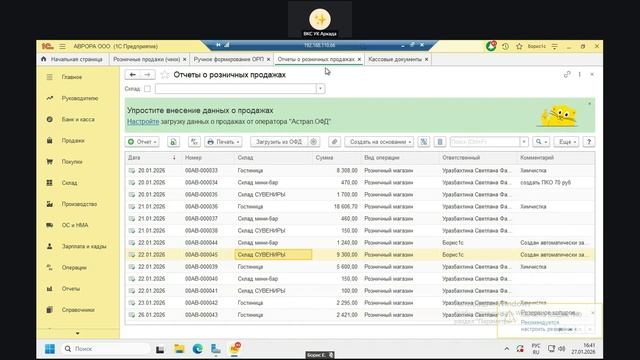Switch to the Кассовые документы tab
640x360 pixels.
pyautogui.click(x=395, y=59)
